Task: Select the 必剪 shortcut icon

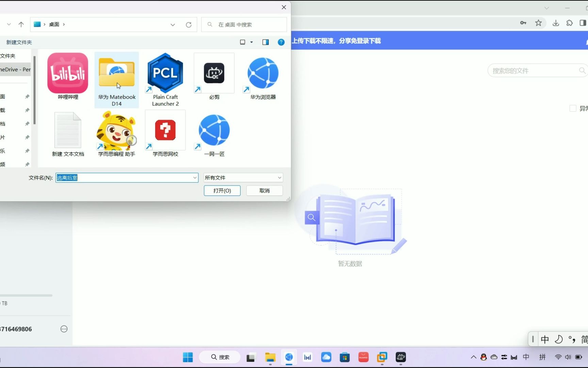Action: click(214, 73)
